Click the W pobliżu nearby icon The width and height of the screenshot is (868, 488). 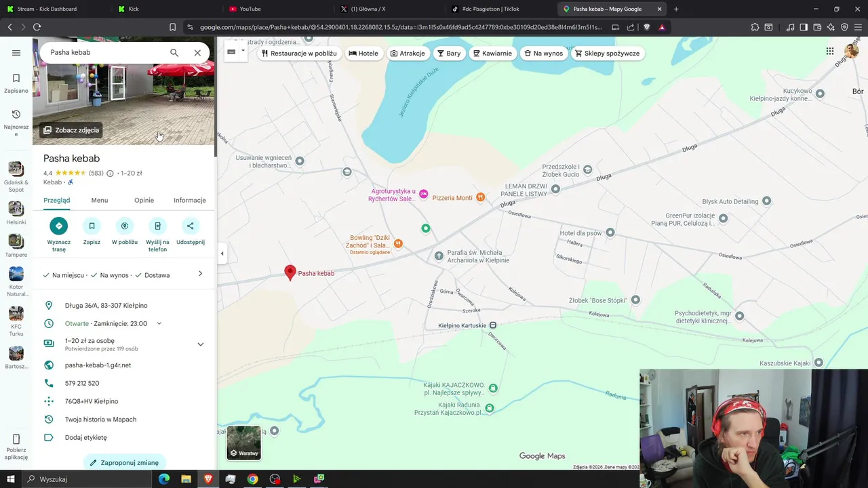[125, 226]
